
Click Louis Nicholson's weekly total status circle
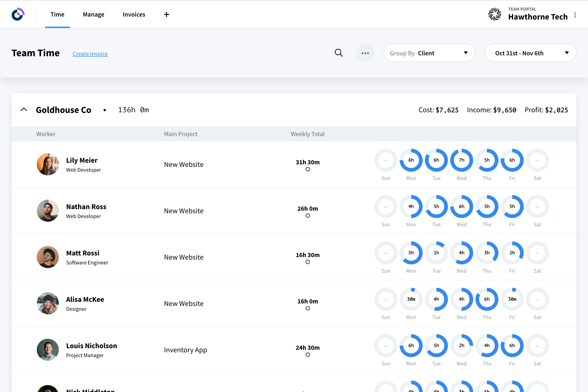click(308, 355)
